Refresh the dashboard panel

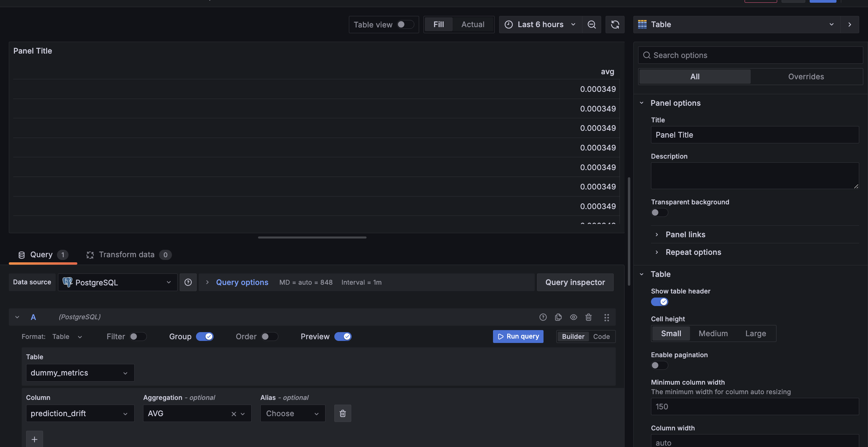pos(615,24)
